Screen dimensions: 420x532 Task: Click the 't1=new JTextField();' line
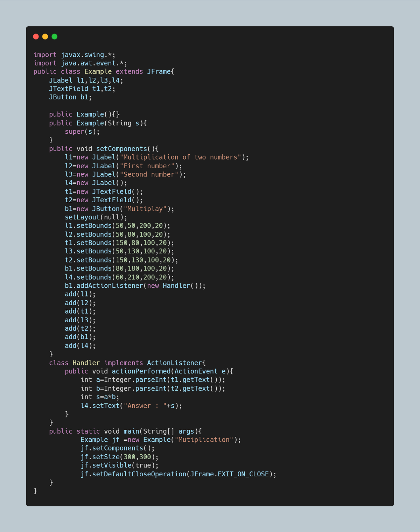104,191
